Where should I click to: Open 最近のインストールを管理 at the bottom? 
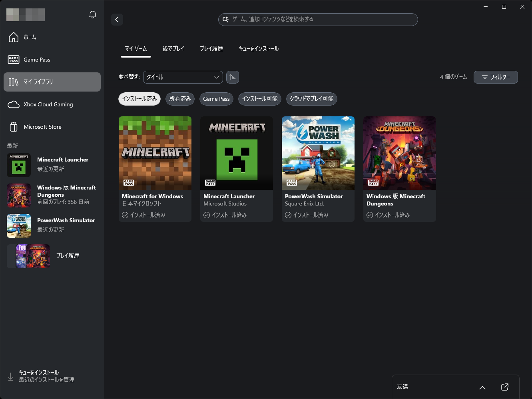tap(46, 379)
